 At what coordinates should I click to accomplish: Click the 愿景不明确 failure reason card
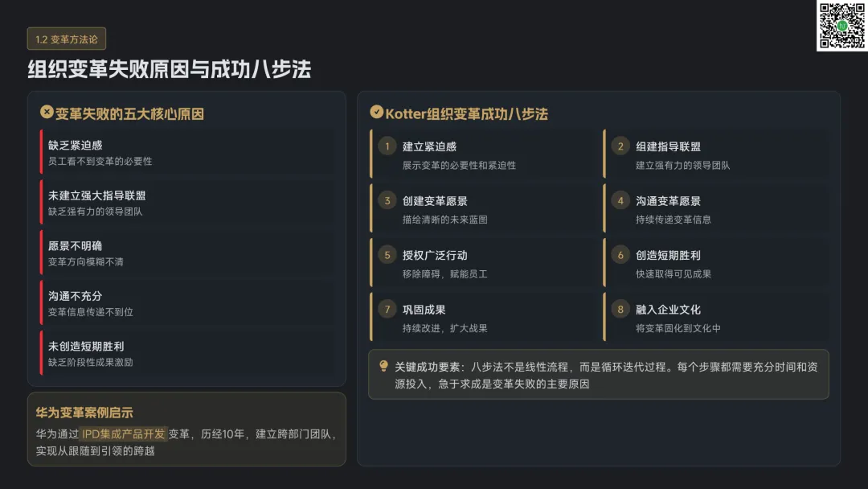click(187, 253)
